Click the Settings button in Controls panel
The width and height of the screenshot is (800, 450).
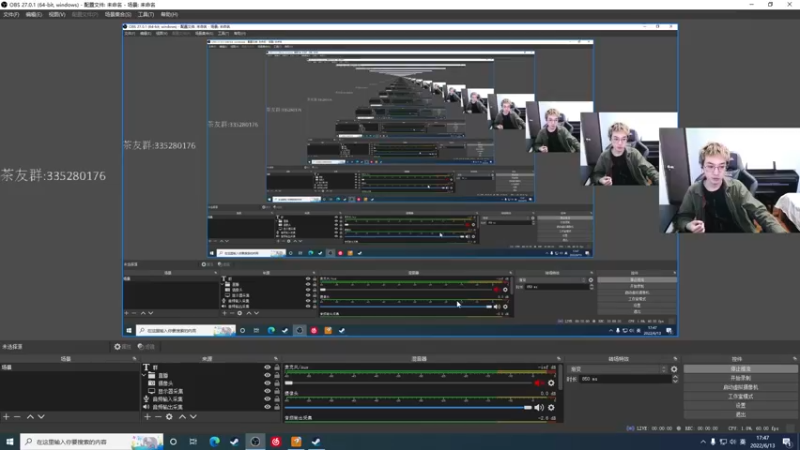pyautogui.click(x=740, y=406)
